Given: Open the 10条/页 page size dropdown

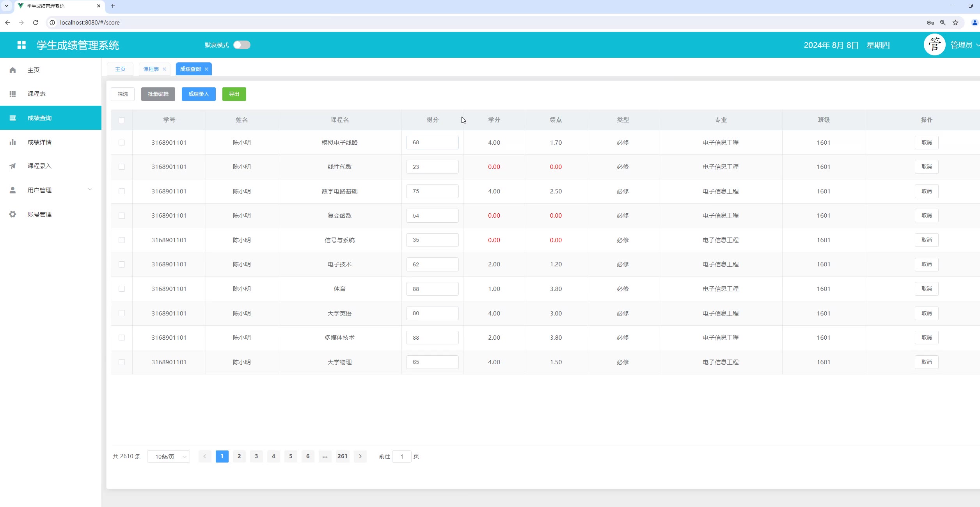Looking at the screenshot, I should (168, 456).
